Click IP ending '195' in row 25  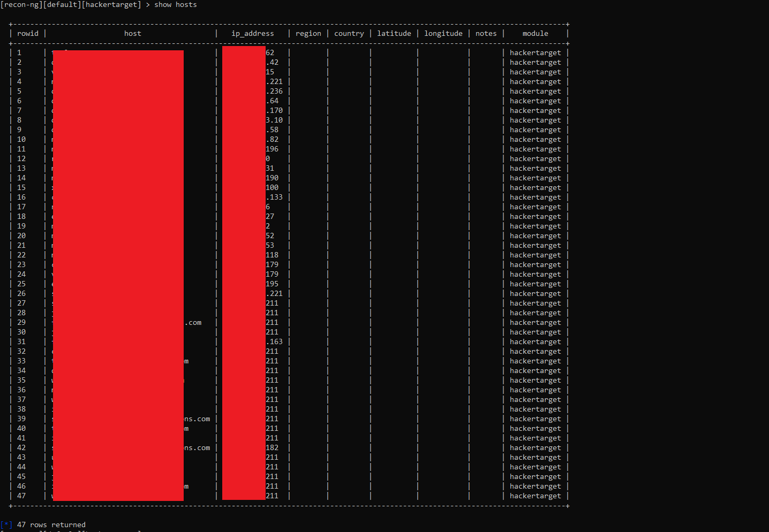click(272, 284)
